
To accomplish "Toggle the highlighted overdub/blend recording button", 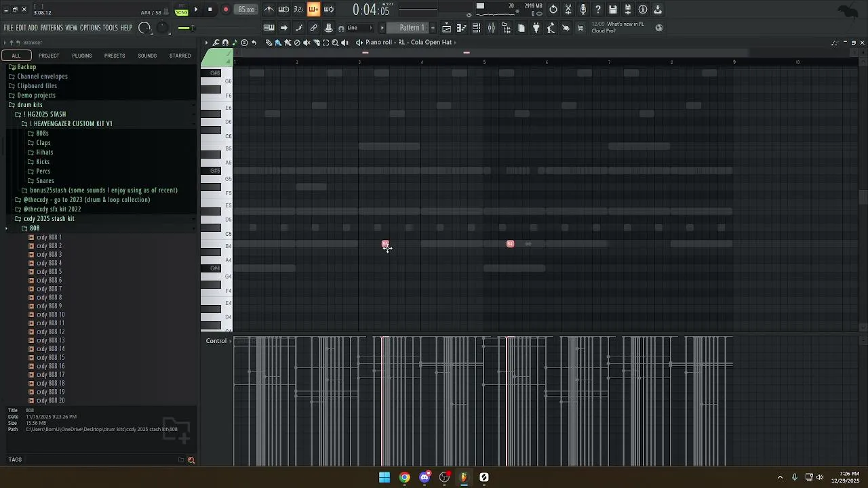I will coord(313,9).
